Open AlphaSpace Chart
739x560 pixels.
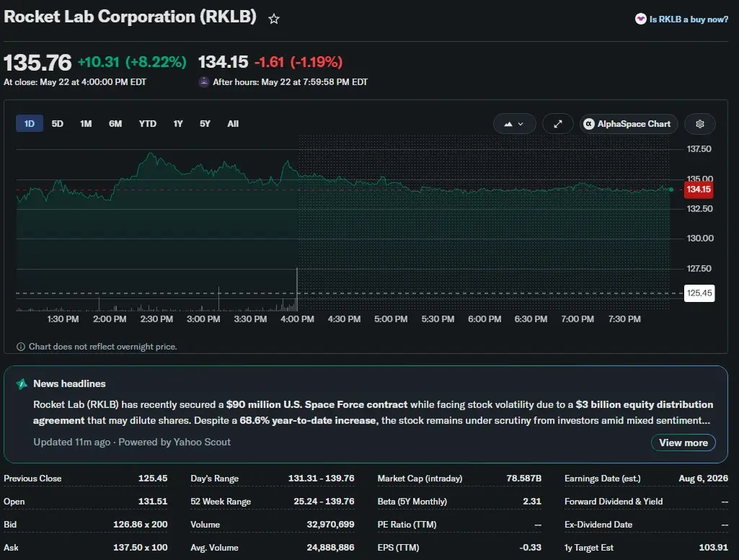tap(628, 124)
